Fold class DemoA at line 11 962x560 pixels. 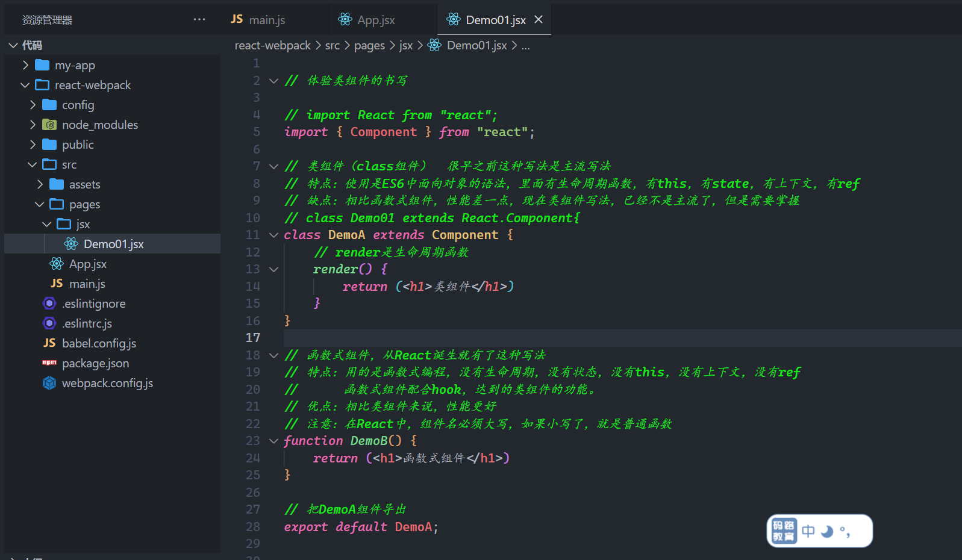[273, 235]
